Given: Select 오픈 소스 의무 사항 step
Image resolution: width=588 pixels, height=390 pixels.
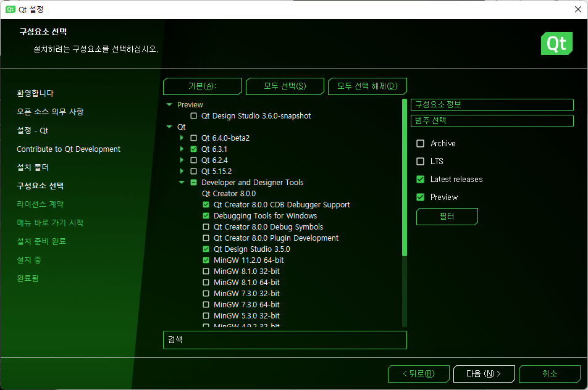Looking at the screenshot, I should point(50,112).
